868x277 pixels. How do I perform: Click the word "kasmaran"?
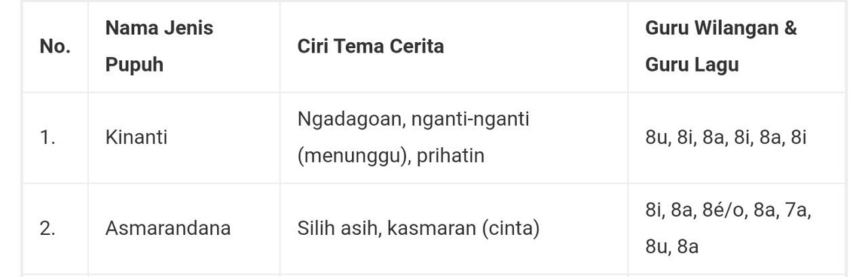click(x=431, y=228)
